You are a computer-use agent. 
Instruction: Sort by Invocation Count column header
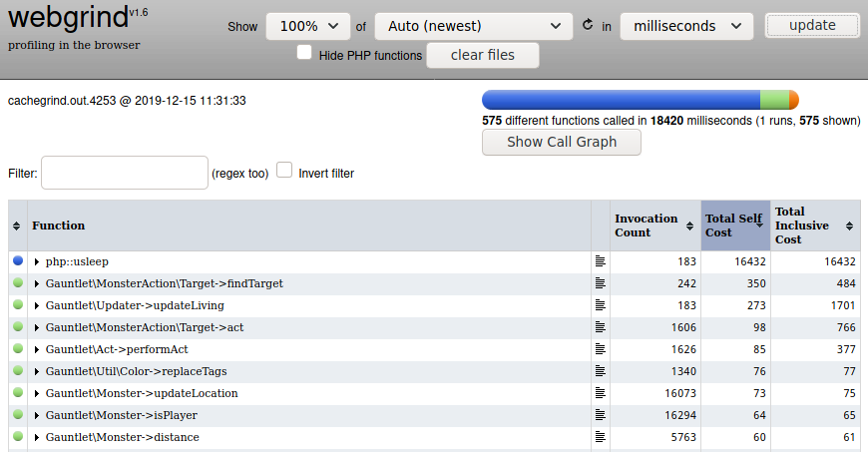tap(653, 226)
